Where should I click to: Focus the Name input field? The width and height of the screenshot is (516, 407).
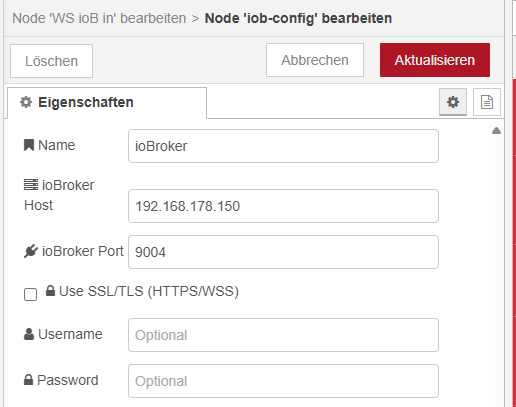click(x=283, y=146)
